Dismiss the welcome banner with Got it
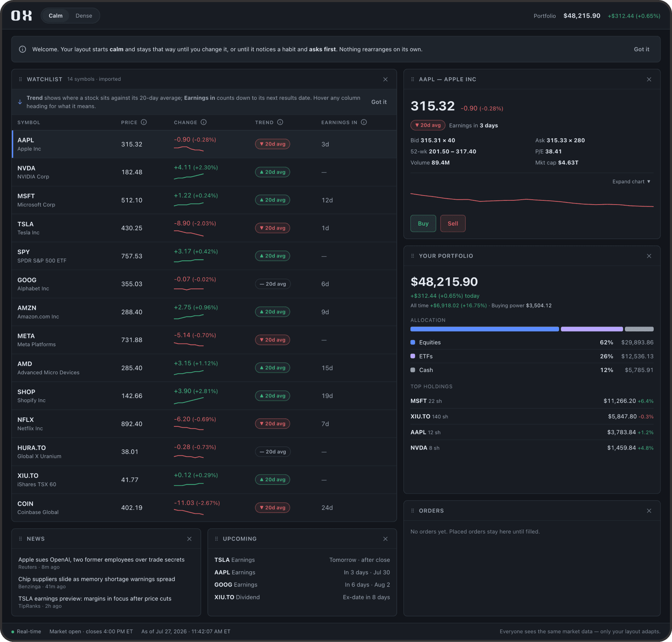 (642, 49)
